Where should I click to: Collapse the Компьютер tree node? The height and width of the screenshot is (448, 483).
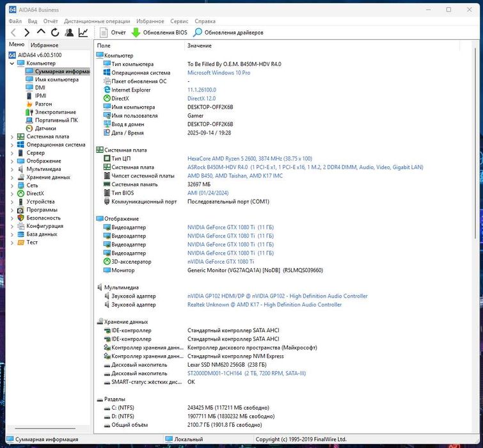(12, 63)
